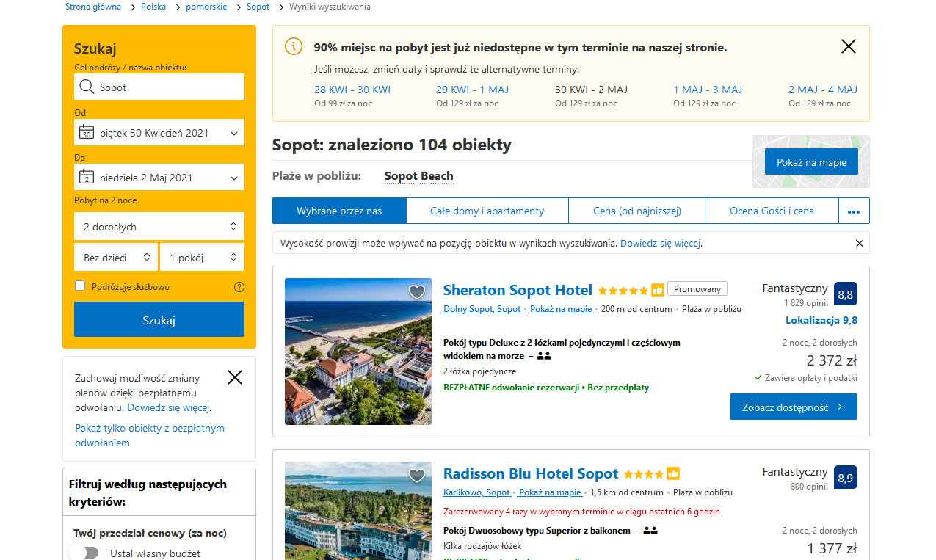Open more sorting options via three dots

[x=853, y=211]
